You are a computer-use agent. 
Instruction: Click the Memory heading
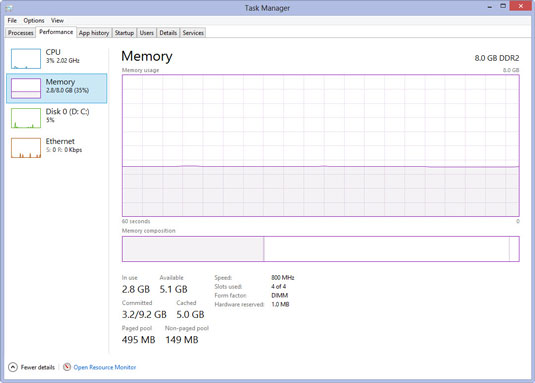147,56
